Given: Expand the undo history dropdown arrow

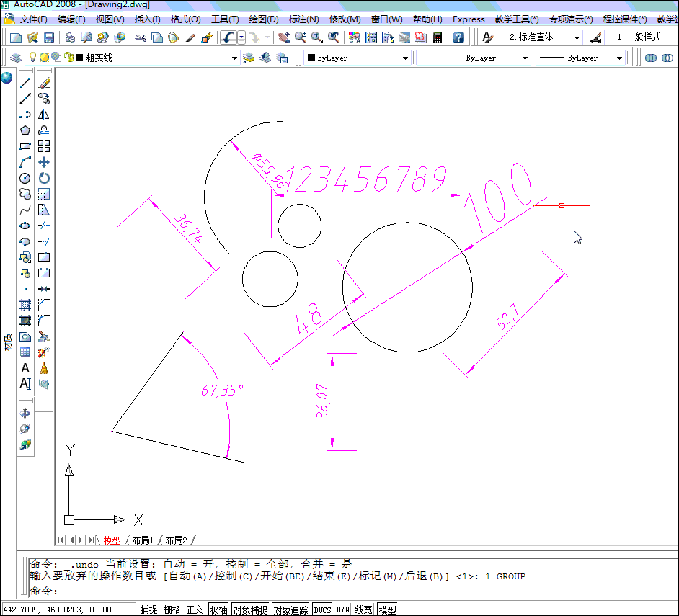Looking at the screenshot, I should (x=241, y=37).
